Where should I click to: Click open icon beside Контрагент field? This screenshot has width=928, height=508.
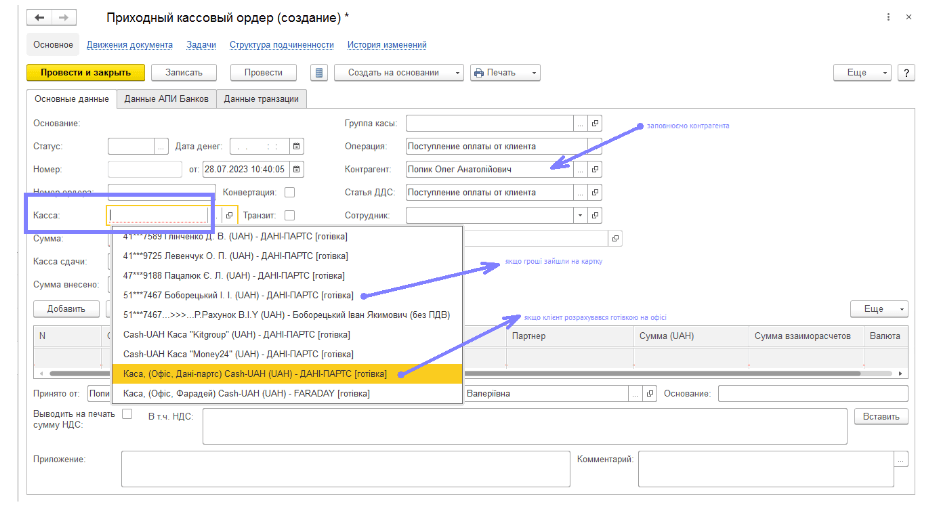coord(594,169)
